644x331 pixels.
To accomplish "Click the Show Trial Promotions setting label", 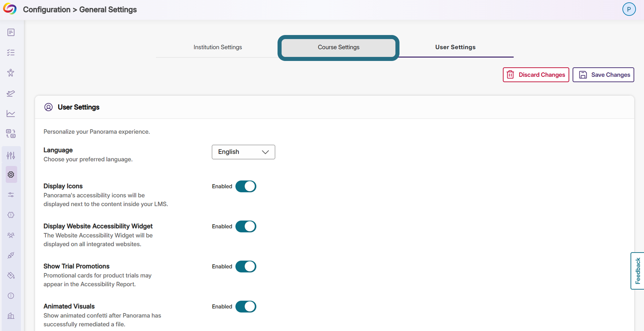I will tap(76, 266).
